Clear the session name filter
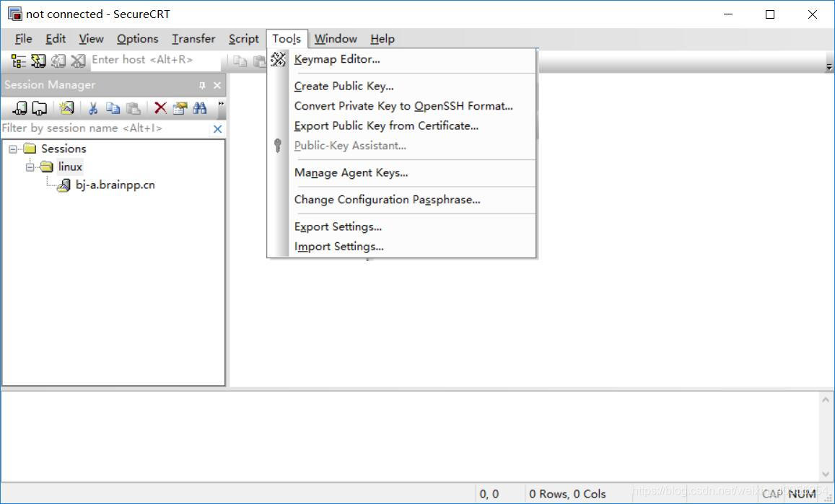Viewport: 835px width, 504px height. (x=217, y=129)
